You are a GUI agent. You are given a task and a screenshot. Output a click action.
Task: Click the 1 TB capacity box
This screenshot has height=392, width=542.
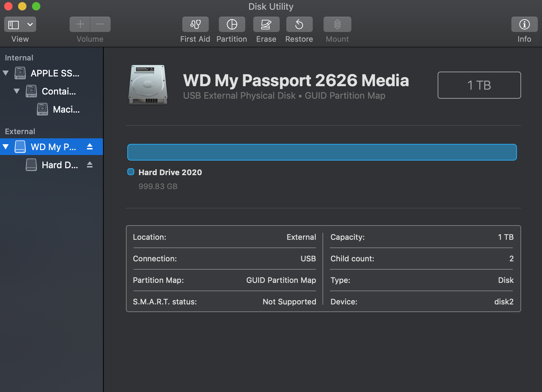pos(479,85)
